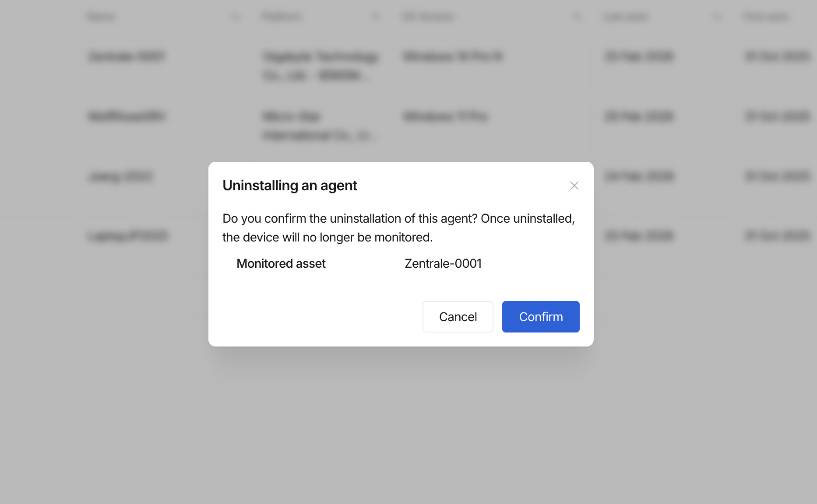Click the Platform column sort icon
Viewport: 817px width, 504px height.
point(376,17)
